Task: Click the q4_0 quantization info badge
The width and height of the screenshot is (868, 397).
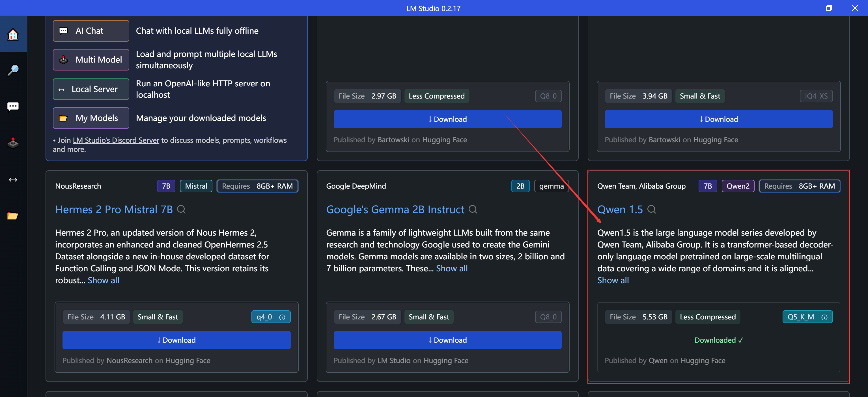Action: [271, 317]
